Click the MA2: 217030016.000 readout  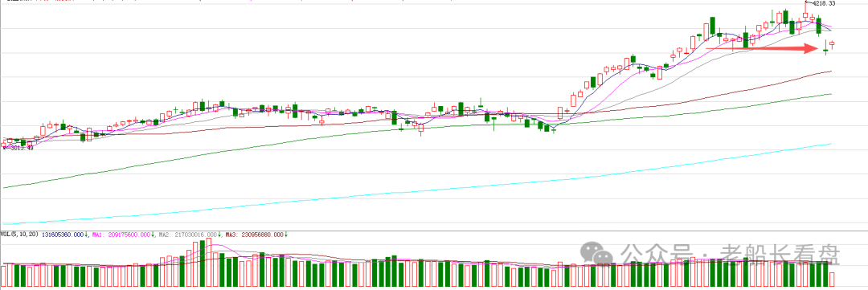click(x=188, y=235)
